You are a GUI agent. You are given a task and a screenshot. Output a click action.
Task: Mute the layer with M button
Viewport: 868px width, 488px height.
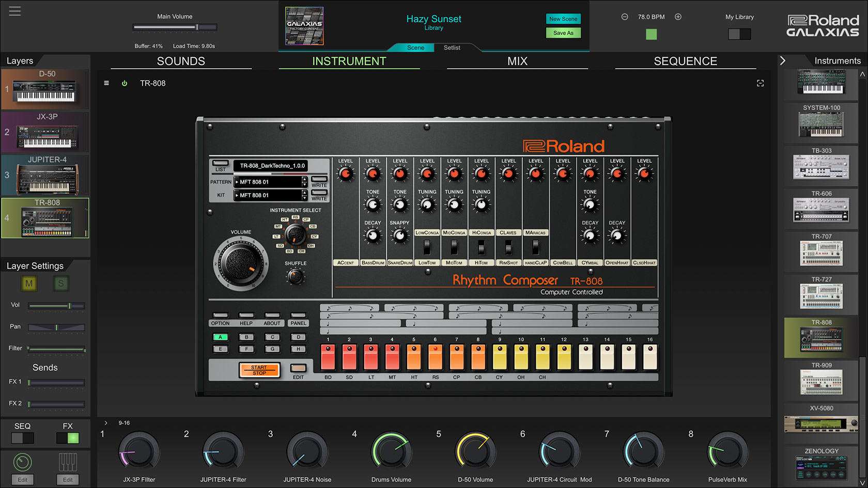(29, 283)
